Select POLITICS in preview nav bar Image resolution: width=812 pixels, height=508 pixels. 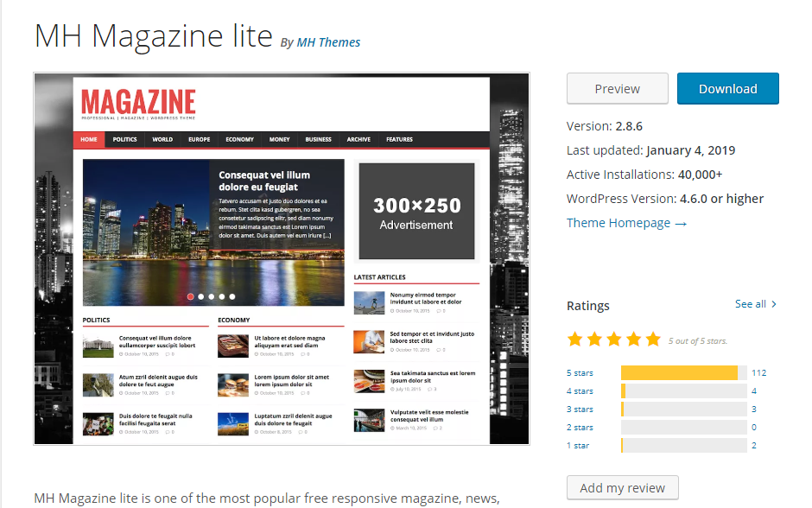pyautogui.click(x=124, y=140)
